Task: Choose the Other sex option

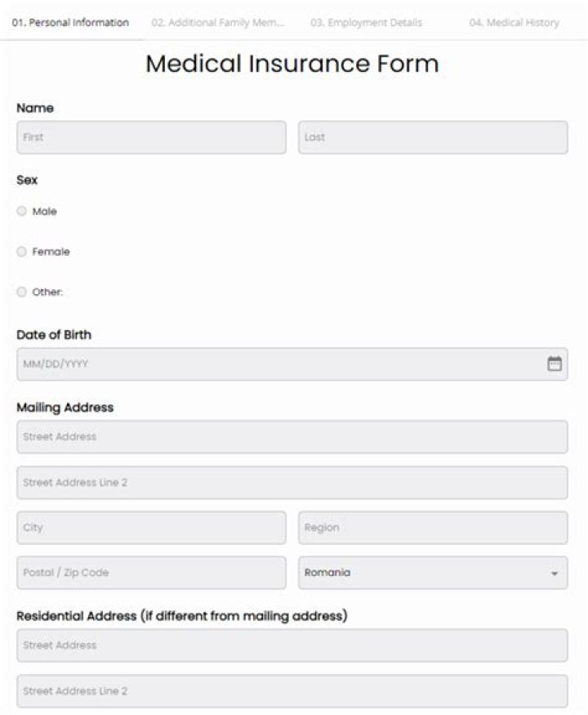Action: coord(21,291)
